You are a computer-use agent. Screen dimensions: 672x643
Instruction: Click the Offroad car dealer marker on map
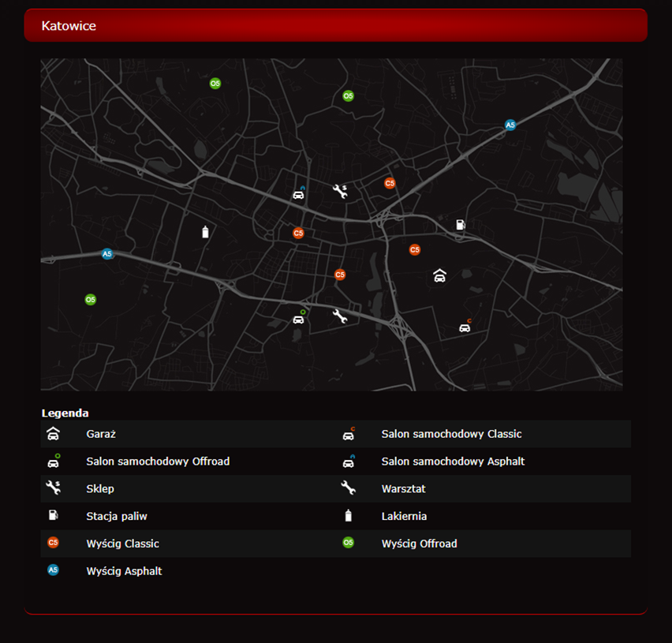coord(299,318)
